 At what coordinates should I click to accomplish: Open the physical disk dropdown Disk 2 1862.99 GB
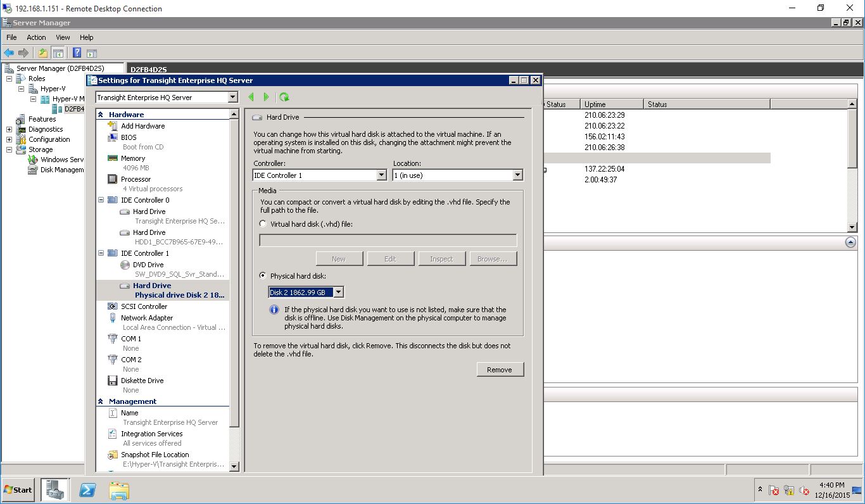click(x=339, y=292)
